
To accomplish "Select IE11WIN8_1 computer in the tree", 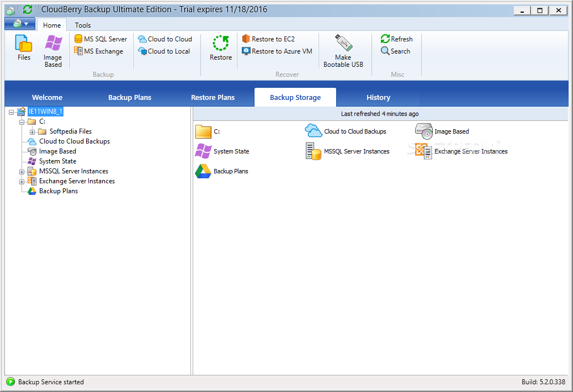I will pyautogui.click(x=45, y=112).
